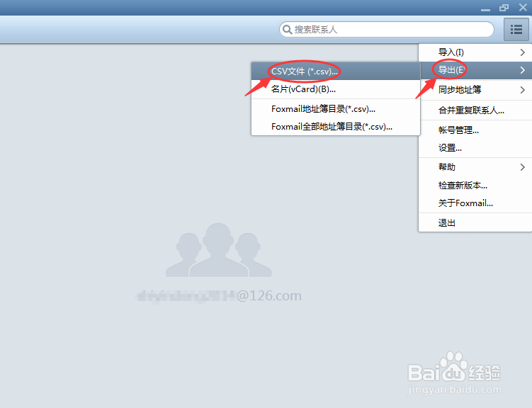This screenshot has height=408, width=532.
Task: Expand the 导入(I) submenu arrow
Action: (523, 52)
